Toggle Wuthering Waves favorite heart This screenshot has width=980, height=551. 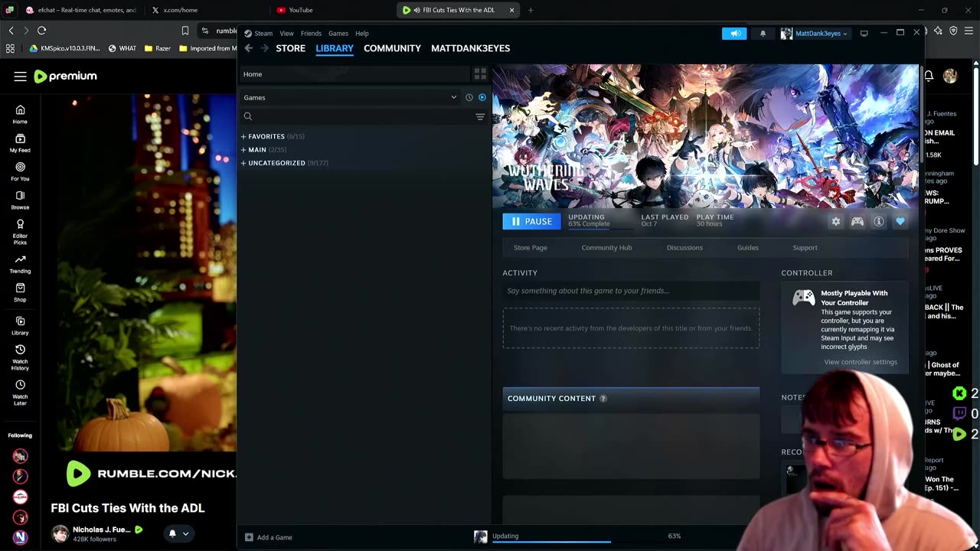coord(900,221)
